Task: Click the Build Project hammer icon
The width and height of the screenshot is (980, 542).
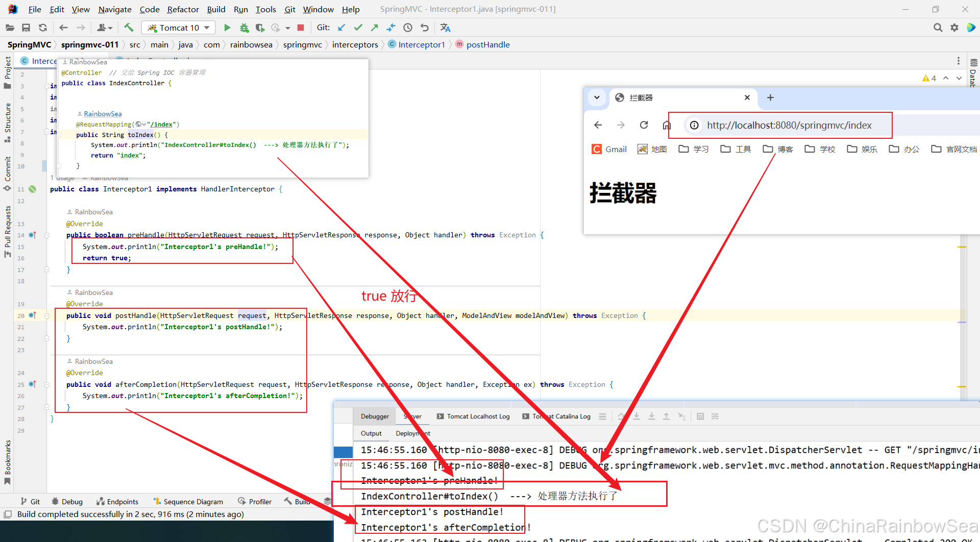Action: coord(129,28)
